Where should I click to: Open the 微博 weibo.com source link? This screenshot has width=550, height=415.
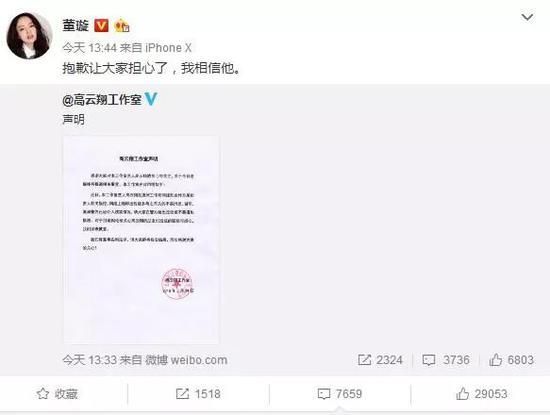186,360
